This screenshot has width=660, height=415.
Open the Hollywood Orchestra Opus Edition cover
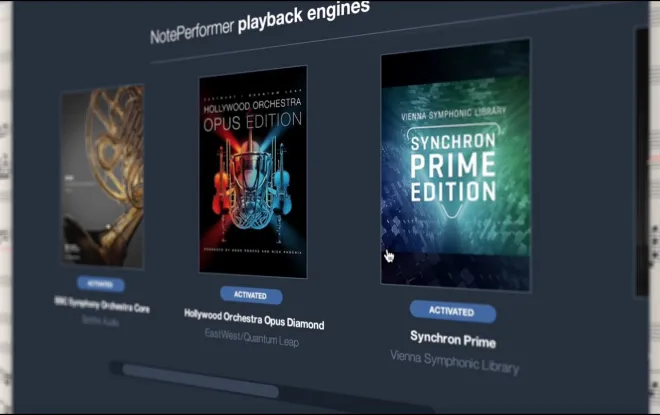[x=253, y=172]
